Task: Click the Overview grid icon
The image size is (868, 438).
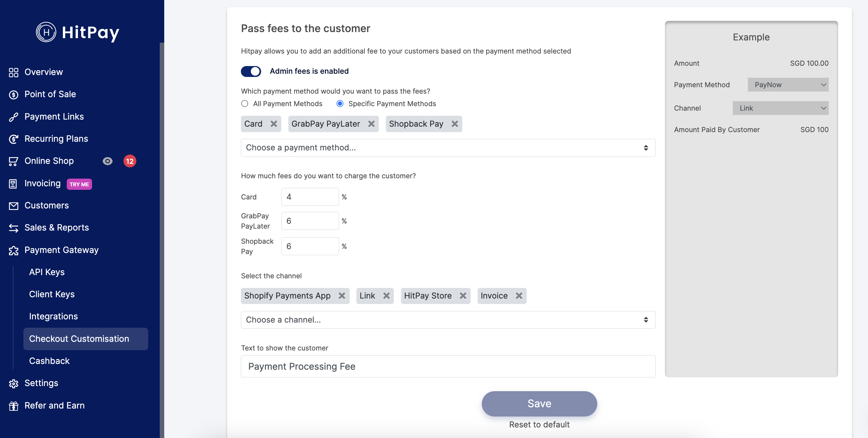Action: 13,72
